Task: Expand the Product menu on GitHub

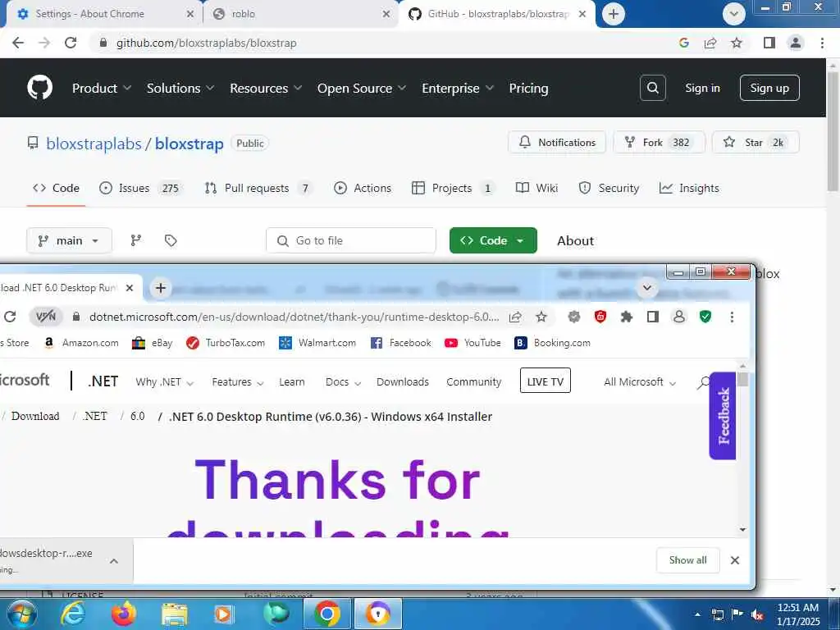Action: 102,88
